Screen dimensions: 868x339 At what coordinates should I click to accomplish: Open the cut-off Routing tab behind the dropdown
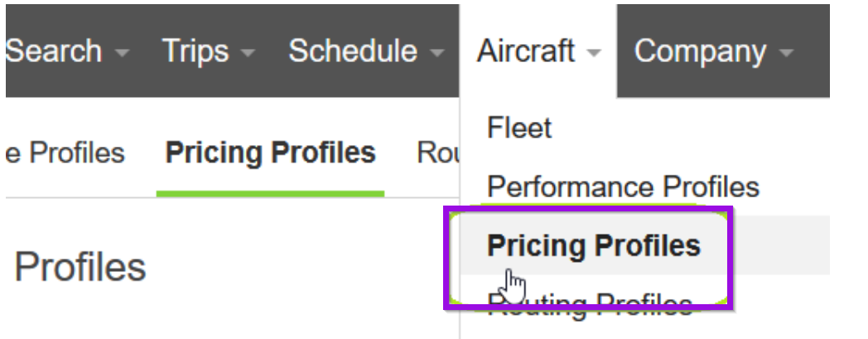coord(438,153)
